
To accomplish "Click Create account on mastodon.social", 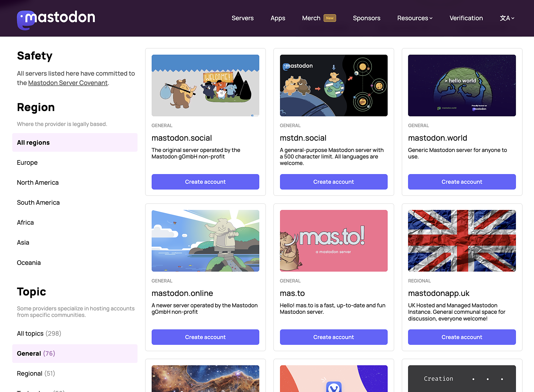I will click(x=205, y=182).
